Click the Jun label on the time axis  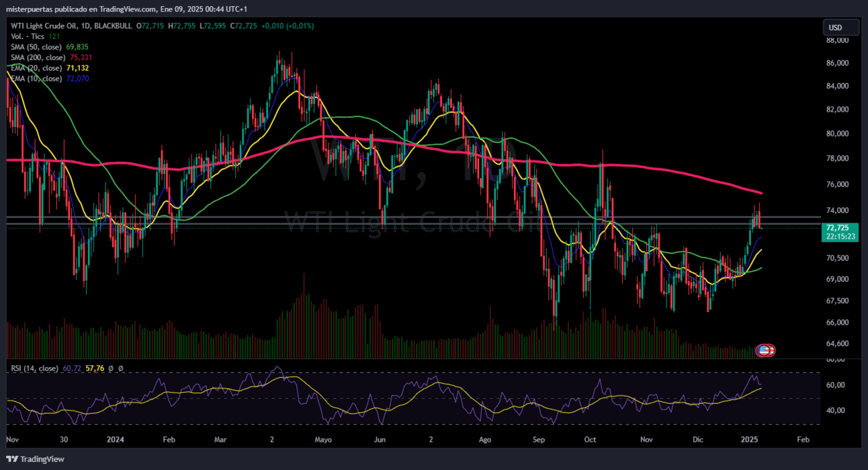[380, 439]
